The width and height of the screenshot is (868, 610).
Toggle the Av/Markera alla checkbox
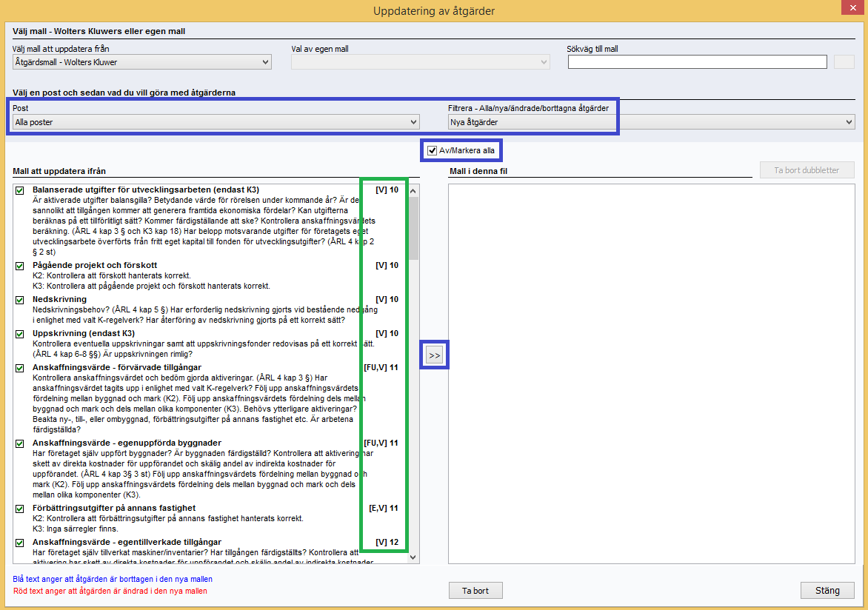point(433,150)
